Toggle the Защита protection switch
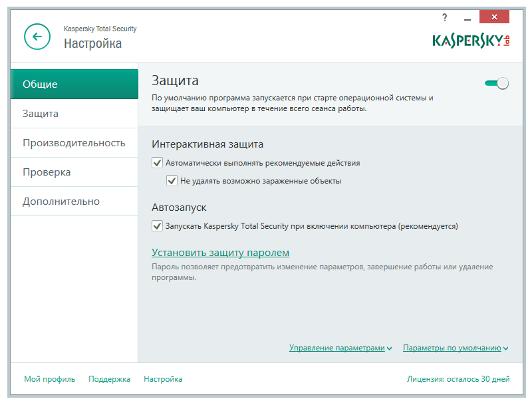532x401 pixels. (496, 83)
